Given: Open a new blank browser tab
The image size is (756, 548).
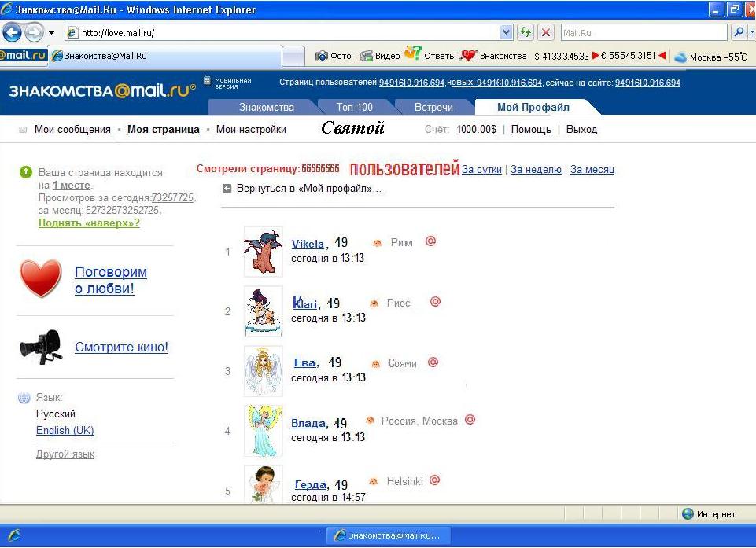Looking at the screenshot, I should pos(293,56).
